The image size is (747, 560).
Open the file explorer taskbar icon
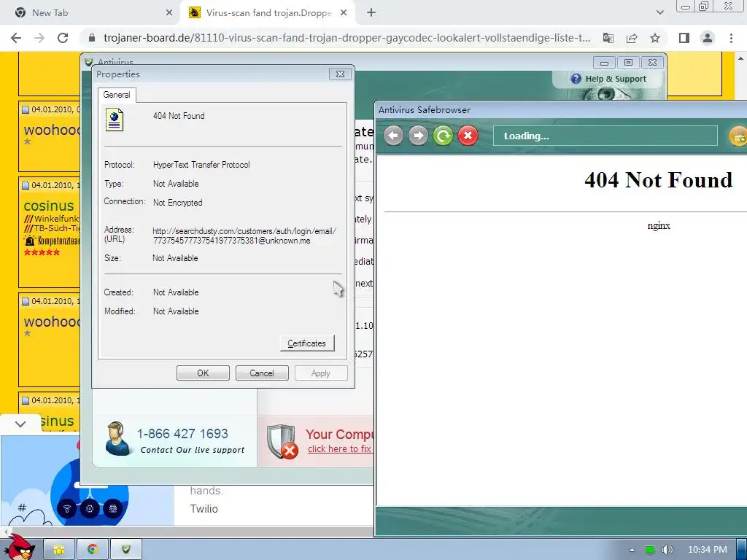click(59, 550)
